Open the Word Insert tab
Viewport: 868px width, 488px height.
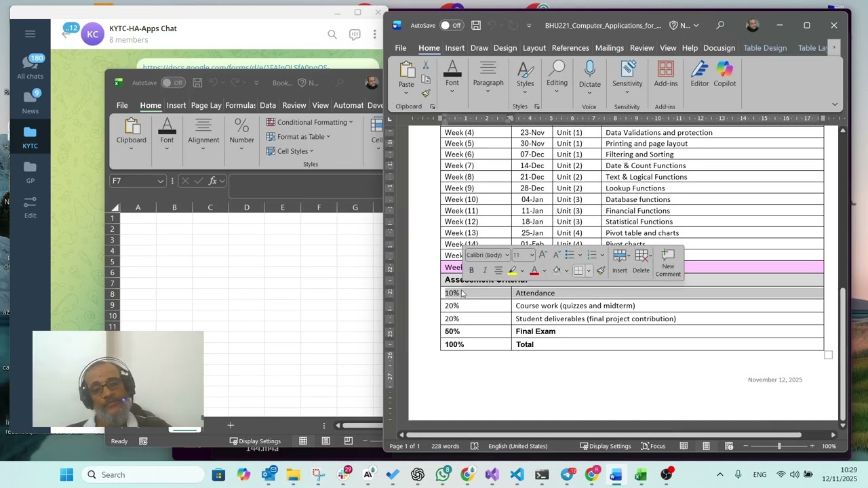454,47
